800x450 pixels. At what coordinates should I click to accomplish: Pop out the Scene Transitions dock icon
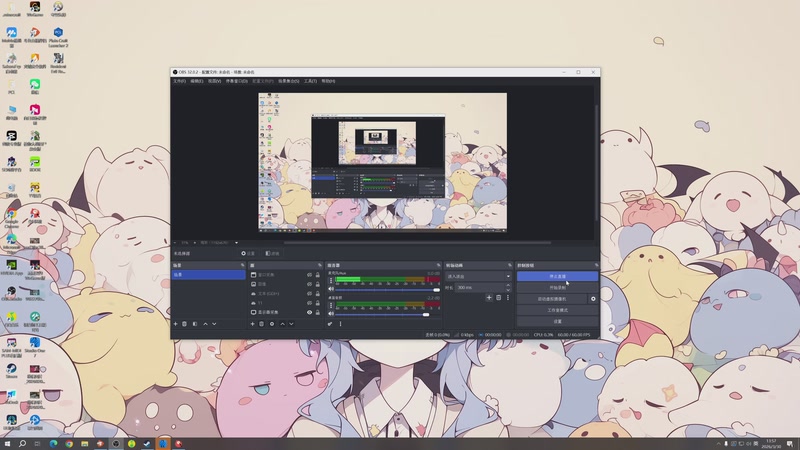coord(509,265)
